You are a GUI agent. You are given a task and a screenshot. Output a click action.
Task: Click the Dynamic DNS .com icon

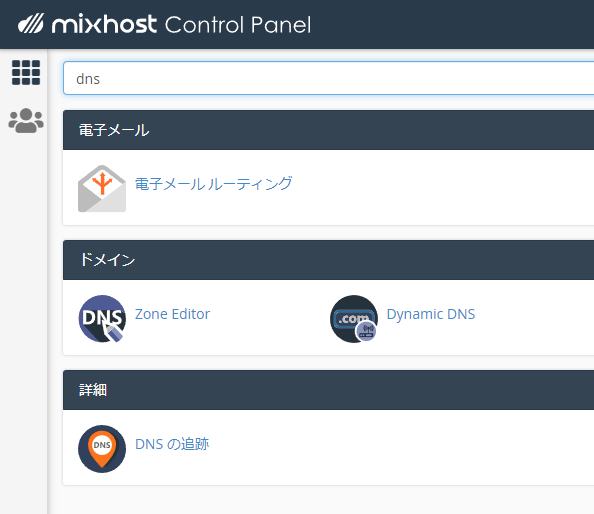coord(354,319)
